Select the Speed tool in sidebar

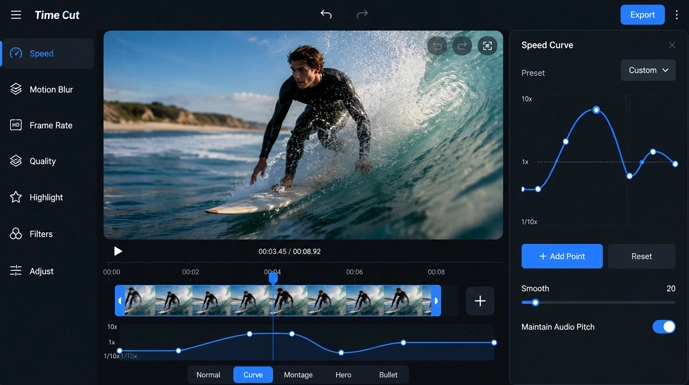point(47,54)
